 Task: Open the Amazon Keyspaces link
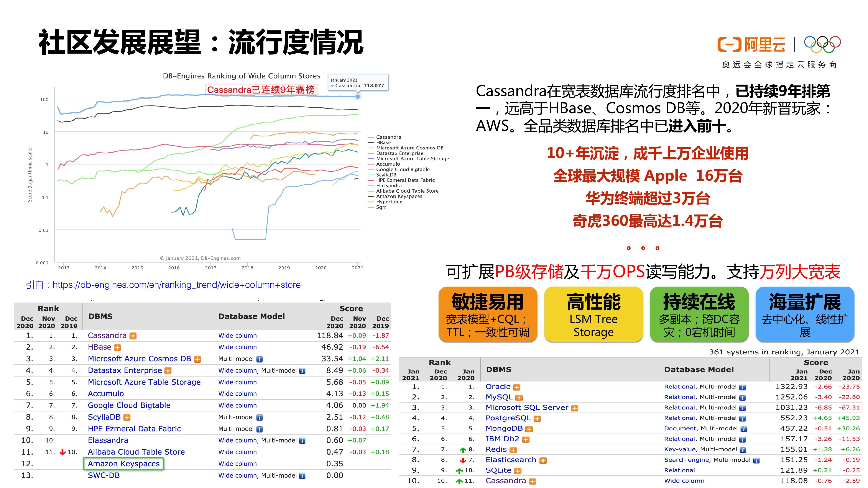tap(123, 464)
